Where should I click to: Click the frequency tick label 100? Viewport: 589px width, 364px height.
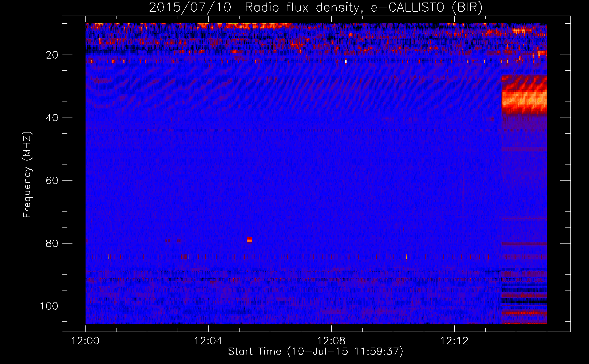point(49,306)
